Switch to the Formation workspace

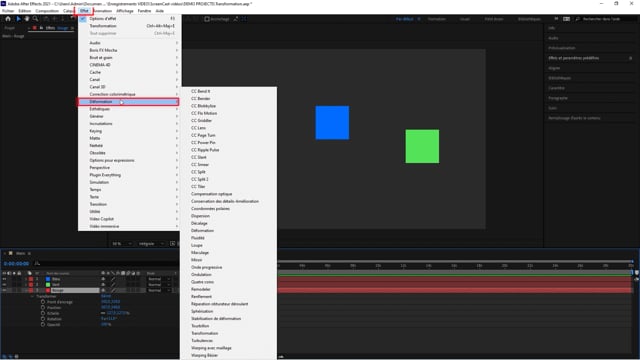437,19
